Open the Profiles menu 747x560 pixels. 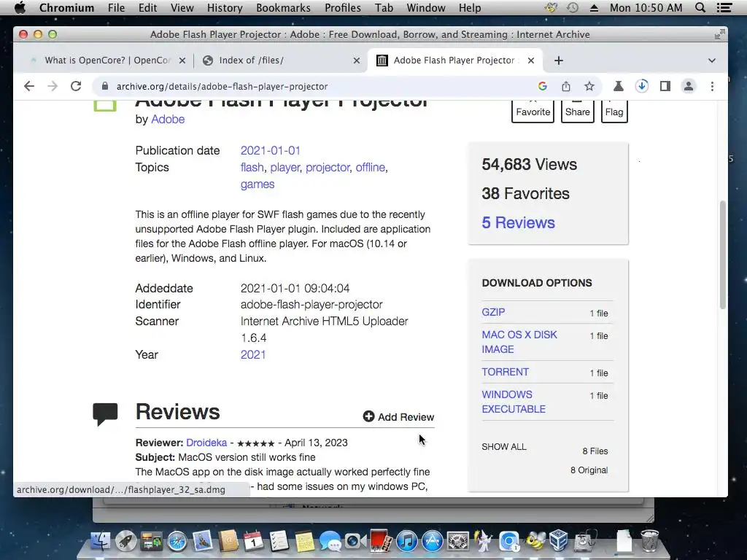point(343,7)
